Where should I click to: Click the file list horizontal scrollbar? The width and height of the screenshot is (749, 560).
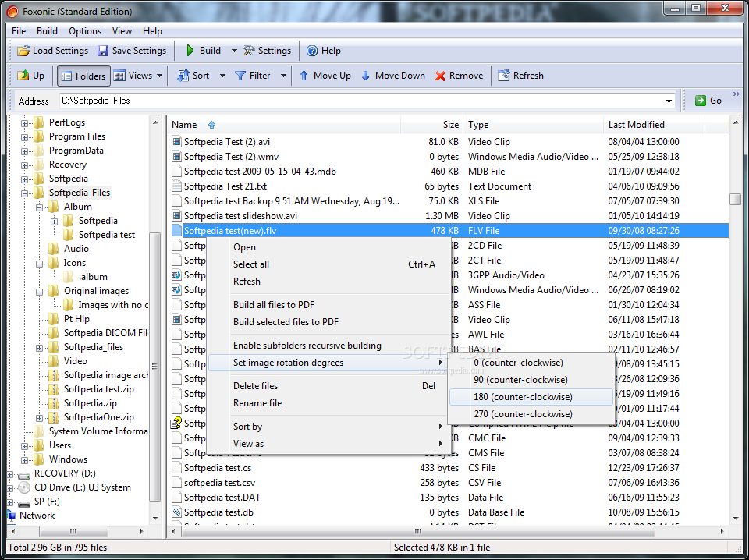coord(418,531)
